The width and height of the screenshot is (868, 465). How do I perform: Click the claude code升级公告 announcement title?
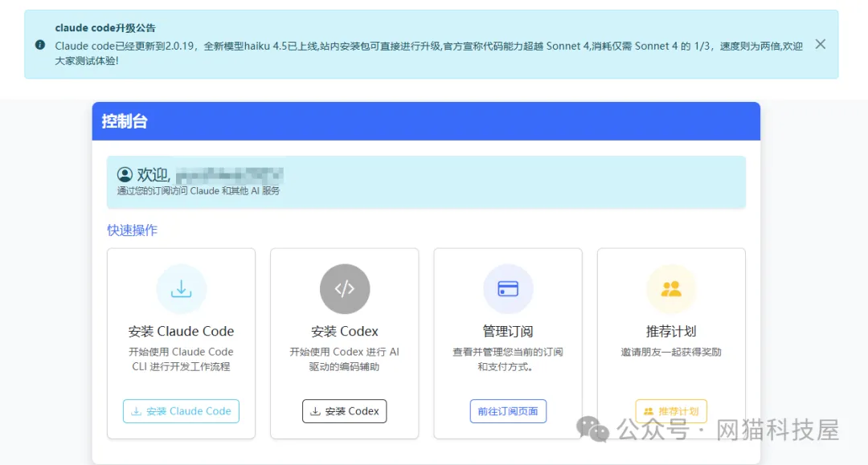pos(105,28)
